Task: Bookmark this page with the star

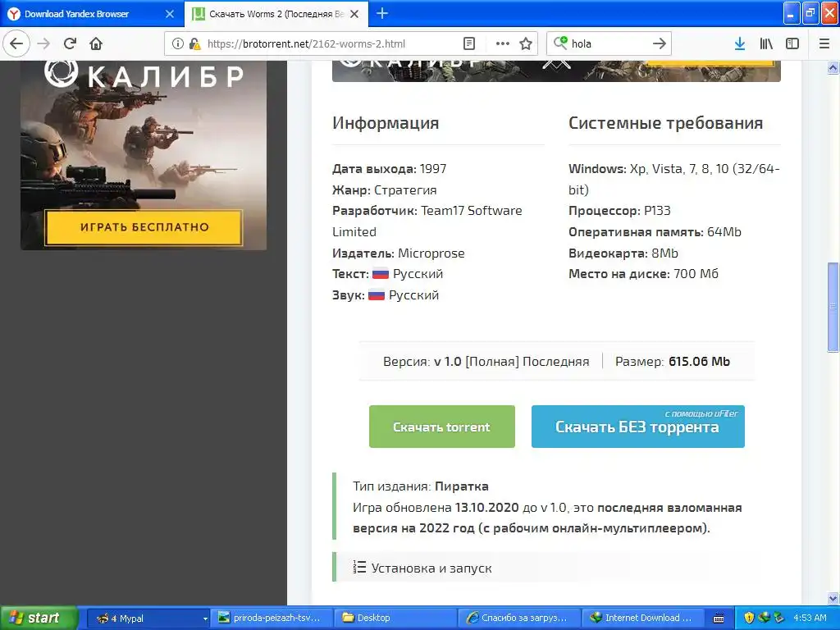Action: [x=526, y=43]
